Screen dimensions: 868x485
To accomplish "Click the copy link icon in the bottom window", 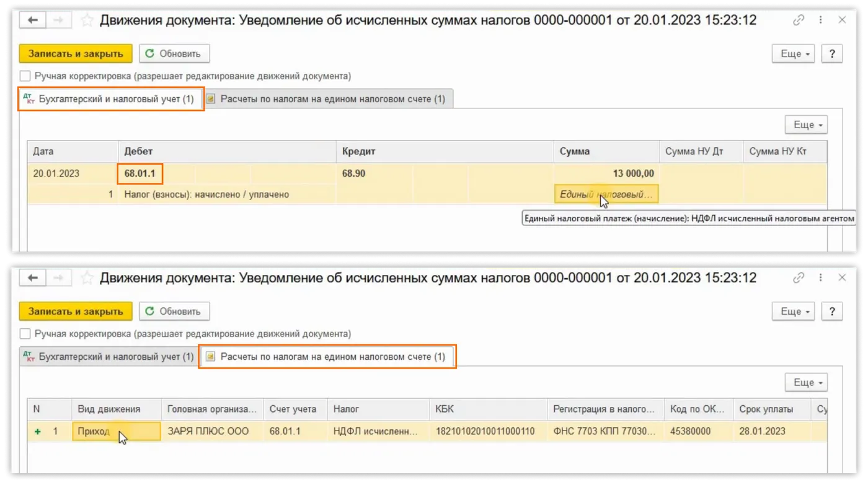I will [x=799, y=278].
